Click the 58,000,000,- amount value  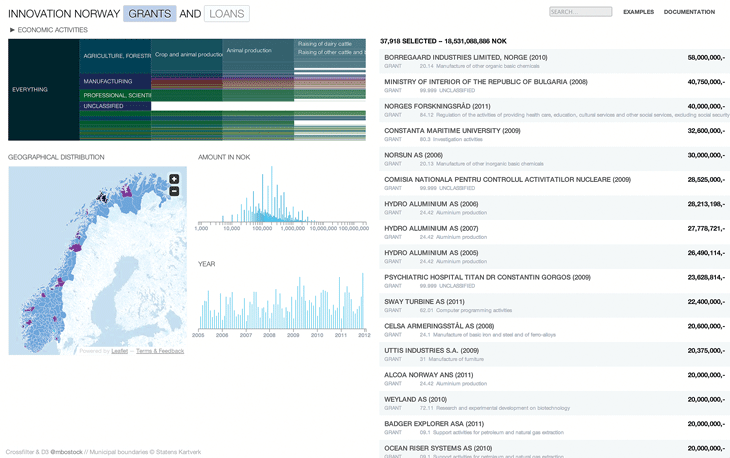point(706,57)
